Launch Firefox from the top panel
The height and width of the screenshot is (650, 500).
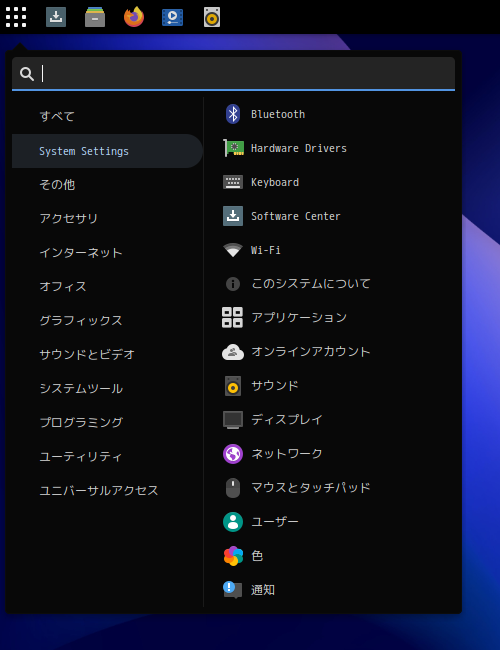pos(134,17)
